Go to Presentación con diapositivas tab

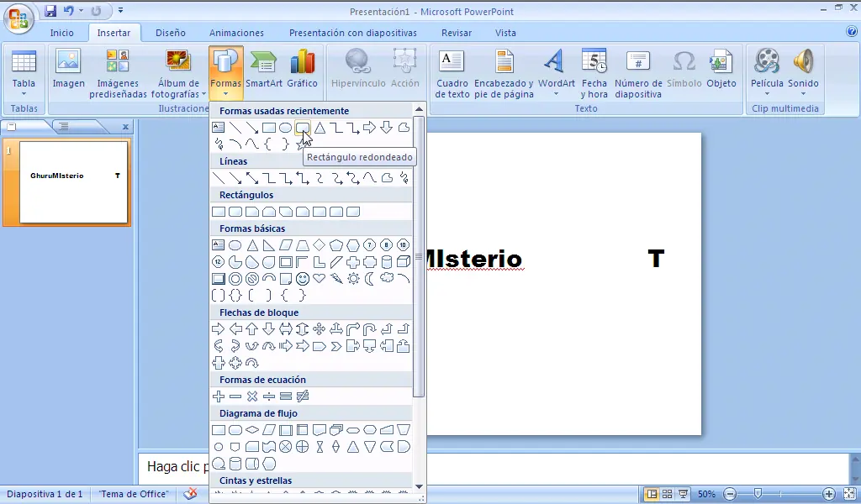click(353, 33)
